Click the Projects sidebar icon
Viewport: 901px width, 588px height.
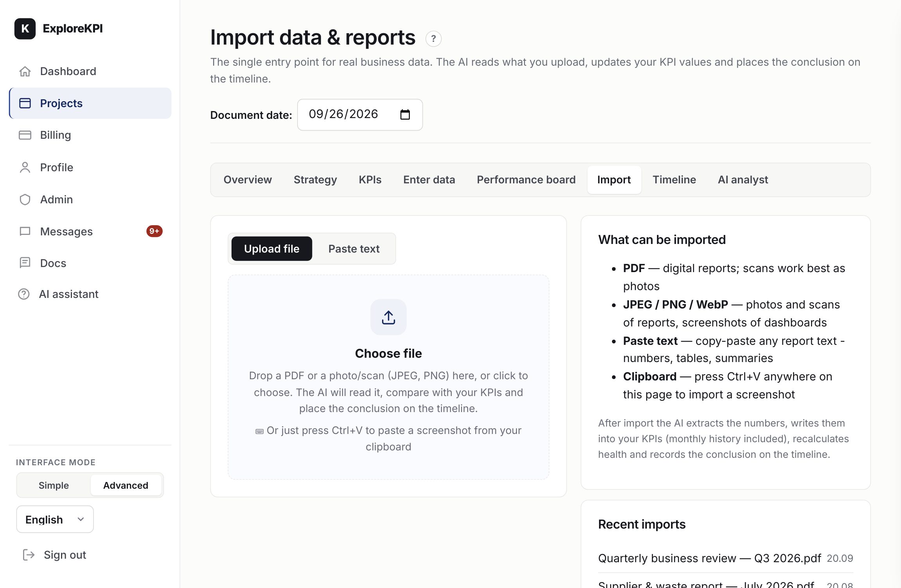(x=25, y=103)
